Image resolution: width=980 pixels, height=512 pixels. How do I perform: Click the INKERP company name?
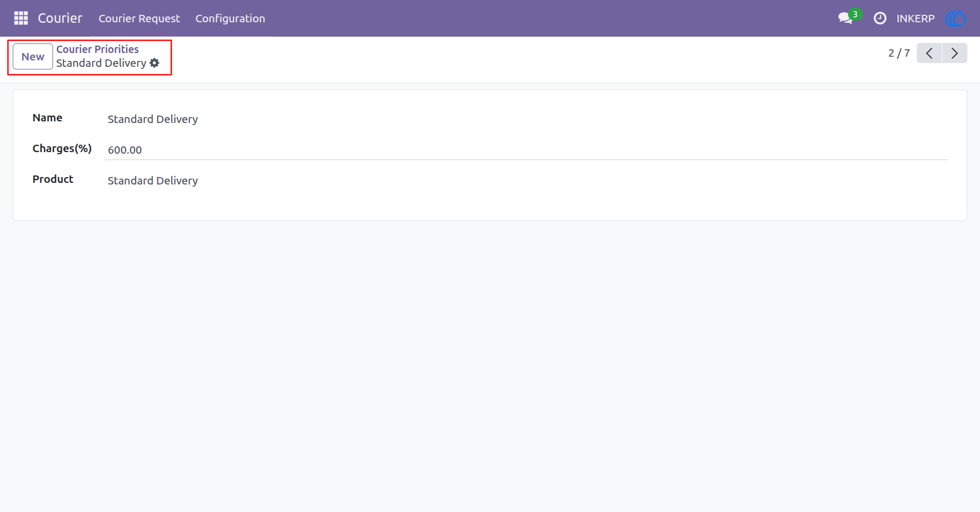(915, 19)
